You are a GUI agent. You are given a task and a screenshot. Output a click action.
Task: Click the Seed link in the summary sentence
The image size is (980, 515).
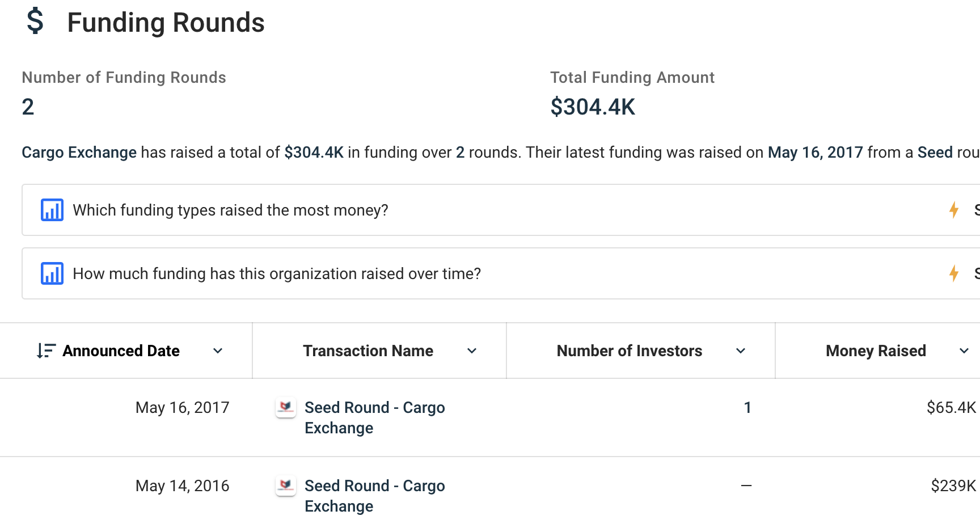coord(935,152)
